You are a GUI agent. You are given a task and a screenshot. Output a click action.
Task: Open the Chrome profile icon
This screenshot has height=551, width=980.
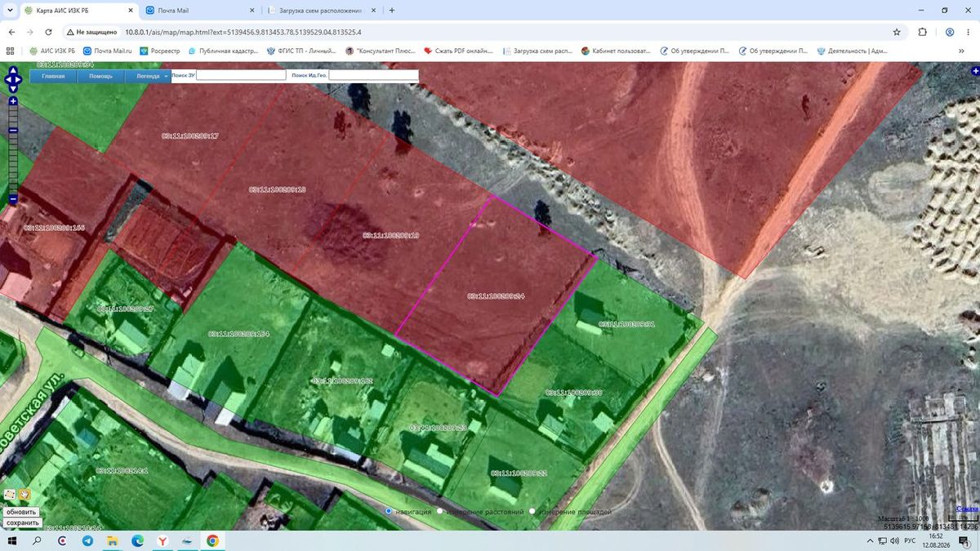click(950, 32)
